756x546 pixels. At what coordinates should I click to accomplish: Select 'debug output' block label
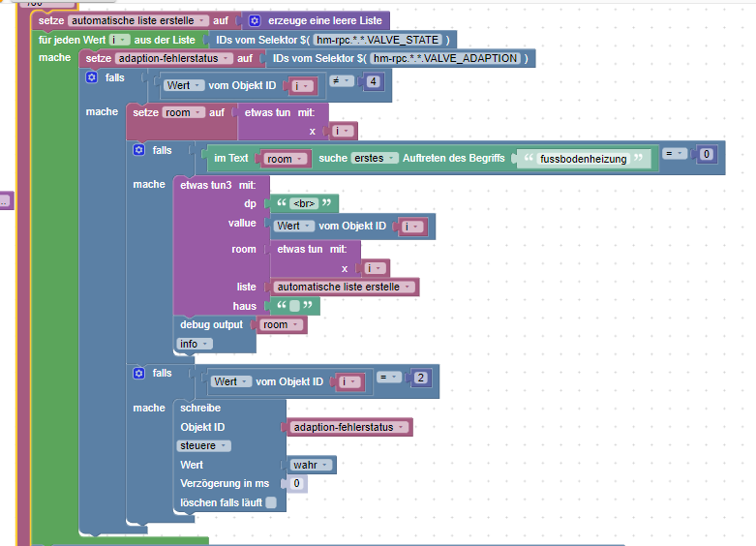(211, 324)
